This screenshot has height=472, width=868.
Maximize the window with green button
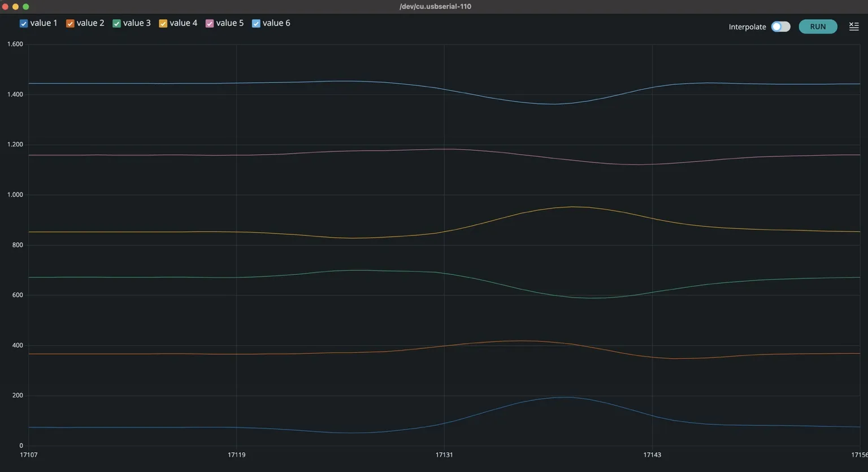(25, 7)
